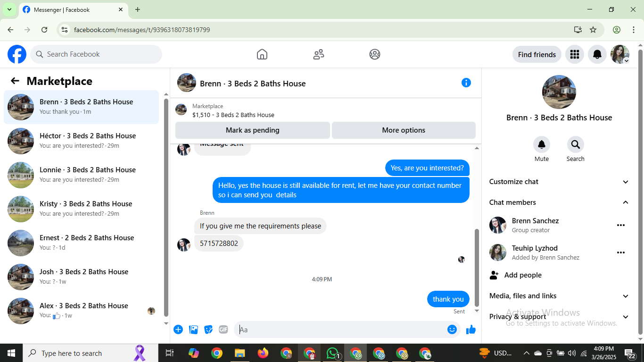Go to the Home feed icon
The image size is (644, 362).
(x=262, y=54)
